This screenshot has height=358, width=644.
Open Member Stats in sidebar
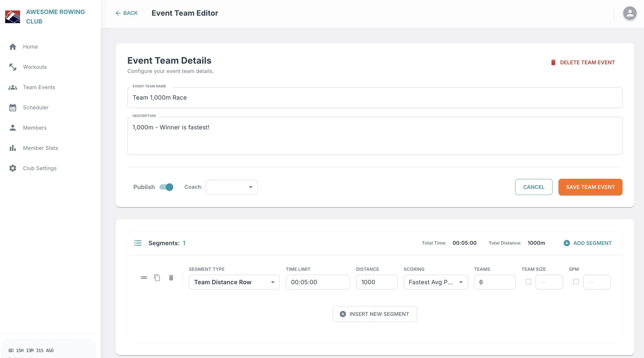[40, 148]
